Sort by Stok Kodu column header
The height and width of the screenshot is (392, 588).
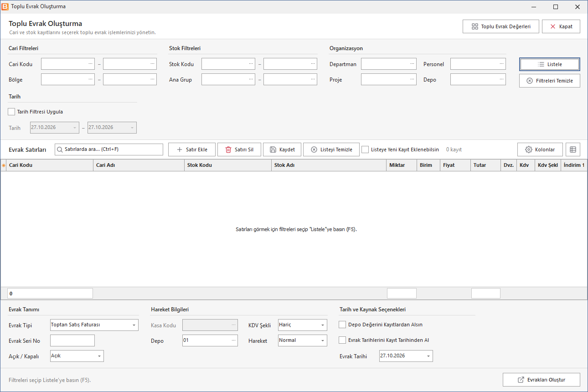coord(227,165)
